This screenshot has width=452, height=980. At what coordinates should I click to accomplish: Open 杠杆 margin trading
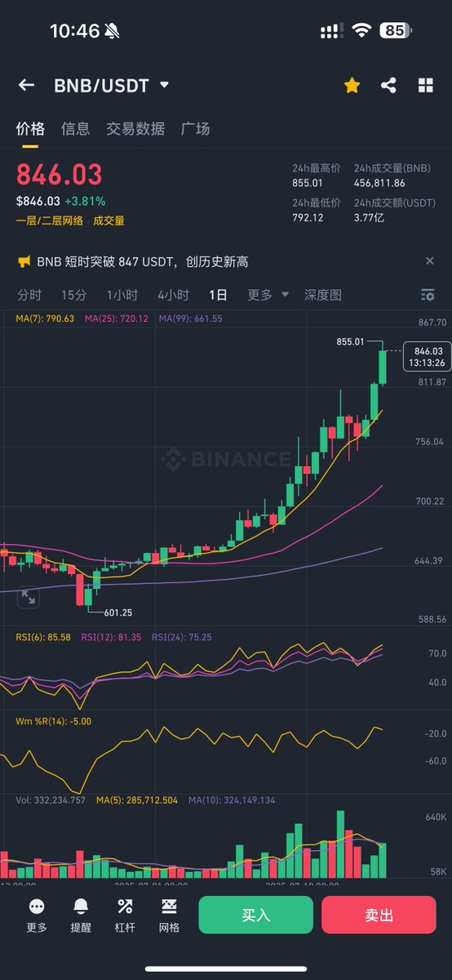click(125, 914)
